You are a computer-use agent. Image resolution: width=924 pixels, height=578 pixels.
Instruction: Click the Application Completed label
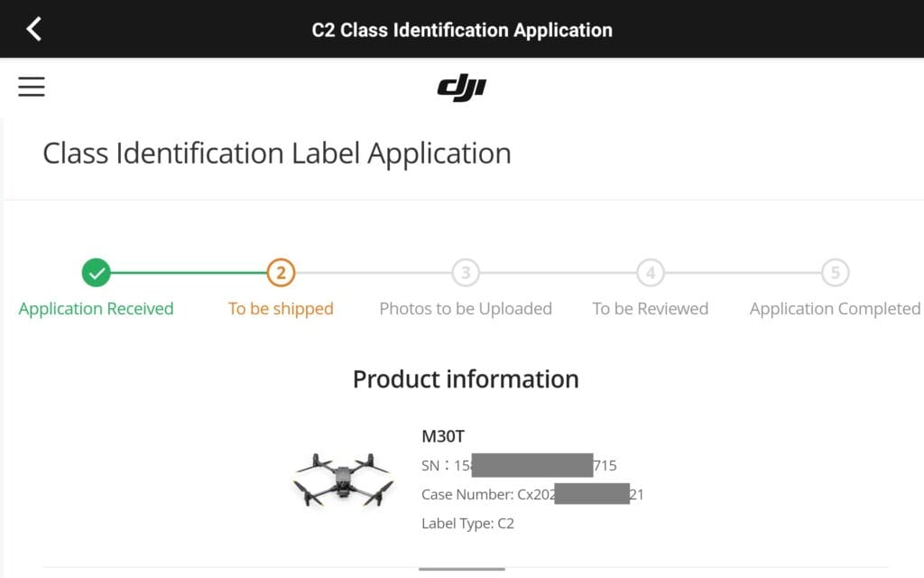[835, 309]
